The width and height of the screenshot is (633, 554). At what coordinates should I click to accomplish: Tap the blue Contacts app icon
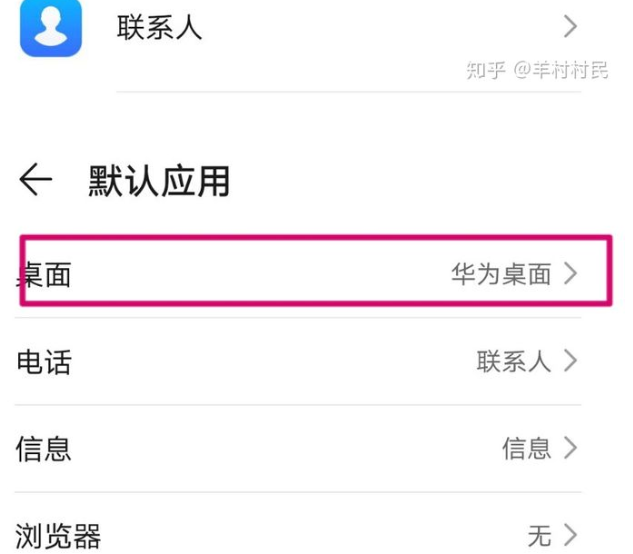(50, 27)
